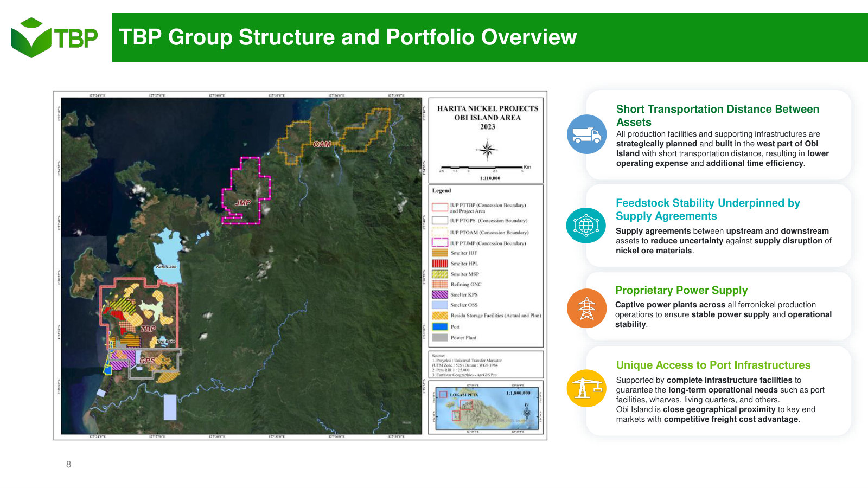Click the 'HARITA NICKEL PROJECTS' map title
The image size is (868, 488).
coord(488,108)
